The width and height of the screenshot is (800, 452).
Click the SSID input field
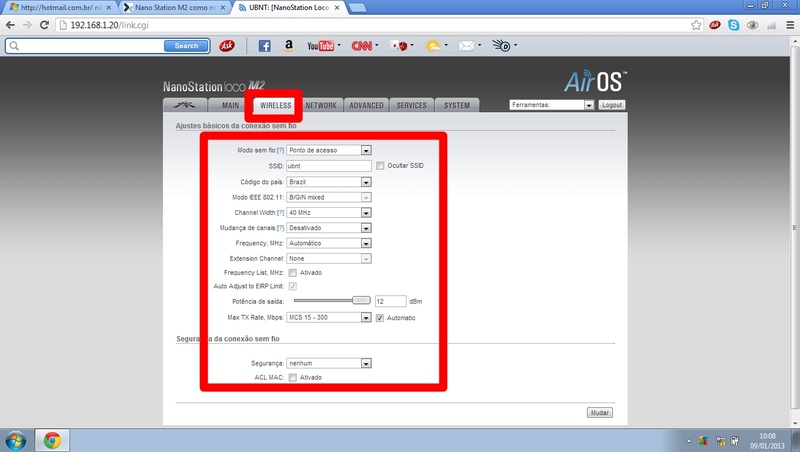(329, 166)
